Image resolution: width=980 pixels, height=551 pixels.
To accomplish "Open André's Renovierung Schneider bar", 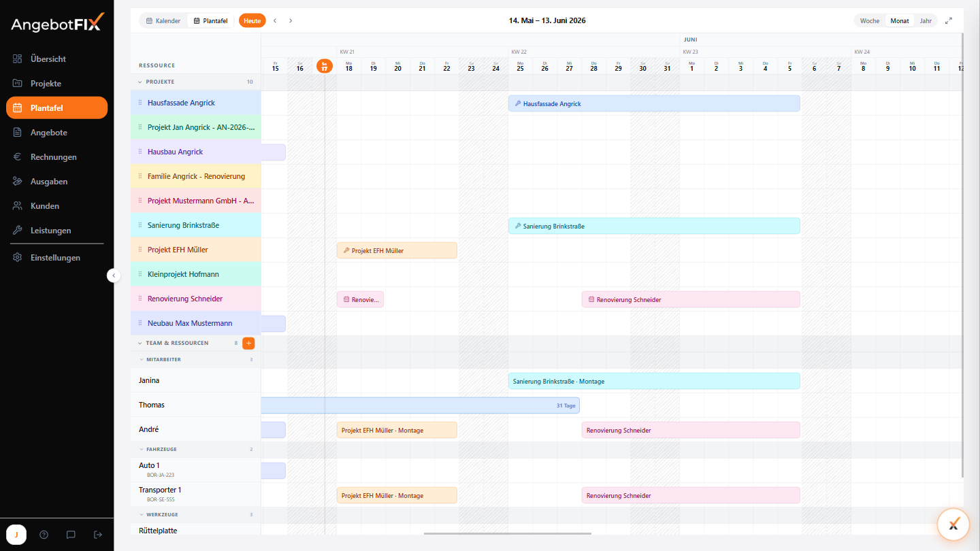I will click(691, 430).
